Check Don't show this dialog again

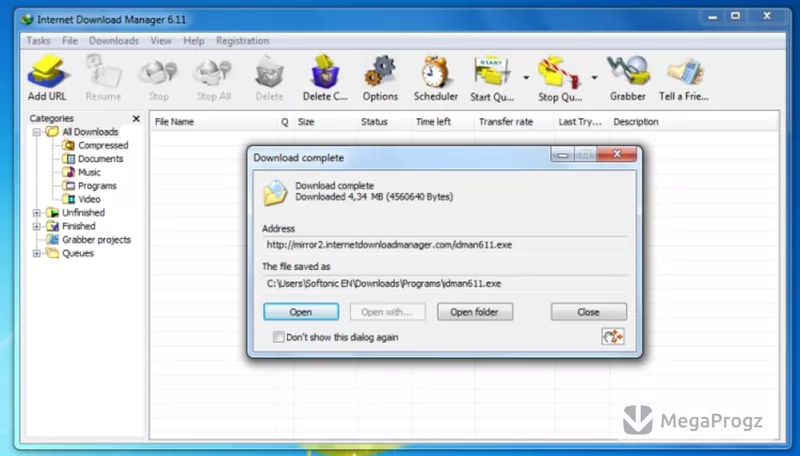pyautogui.click(x=279, y=337)
